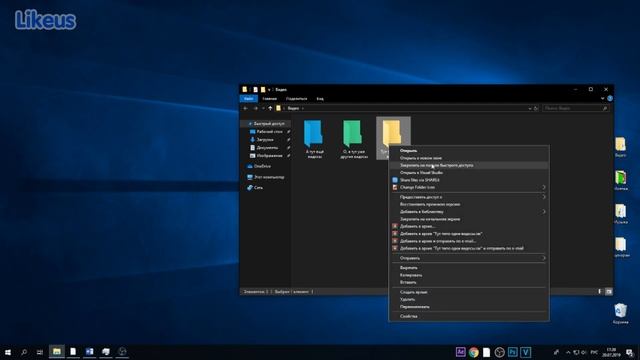Open Photoshop from the taskbar

(x=513, y=352)
